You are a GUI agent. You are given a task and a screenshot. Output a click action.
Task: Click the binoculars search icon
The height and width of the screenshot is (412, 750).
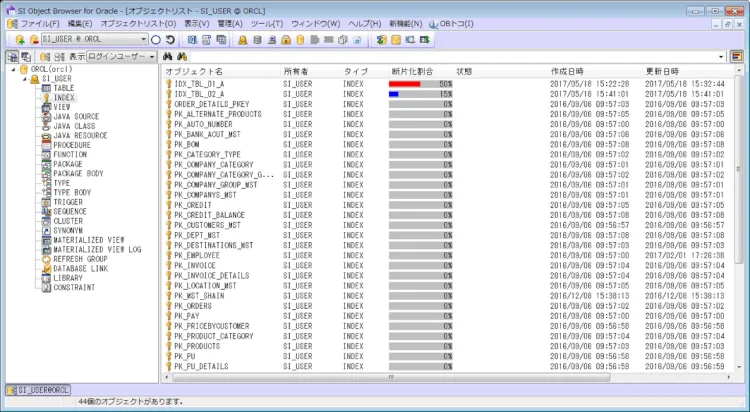(168, 57)
